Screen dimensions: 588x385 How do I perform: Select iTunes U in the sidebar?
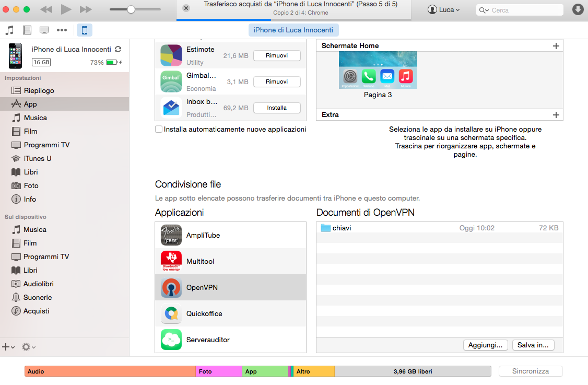click(x=65, y=158)
